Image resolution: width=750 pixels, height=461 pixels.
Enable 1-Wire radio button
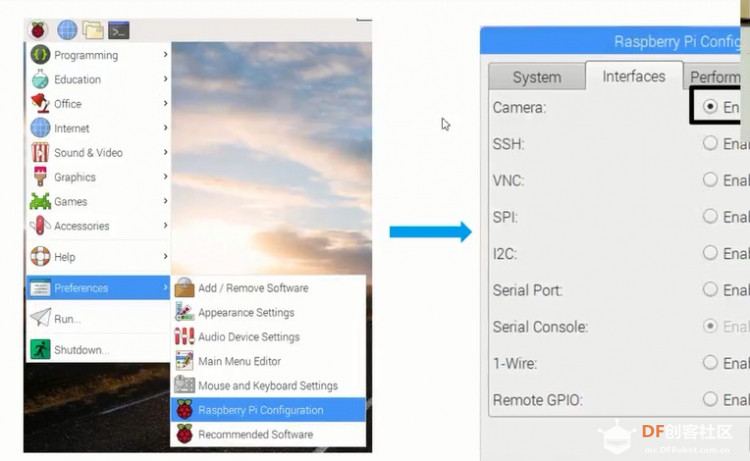pos(711,362)
